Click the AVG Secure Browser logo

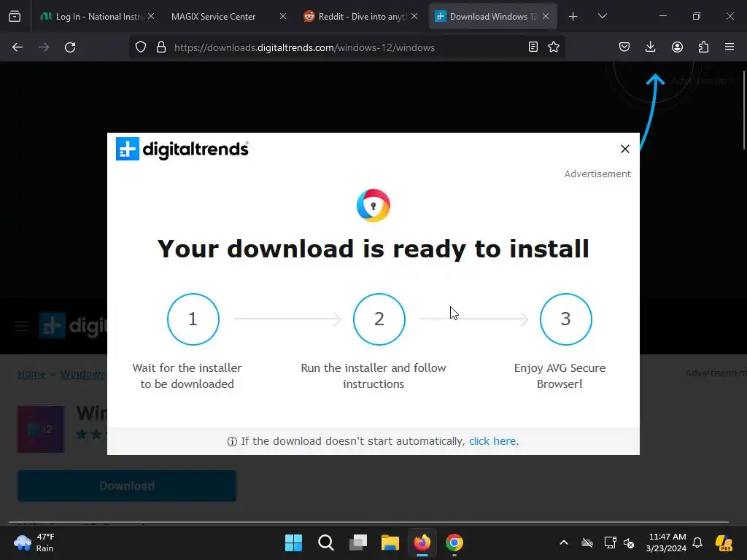(373, 206)
